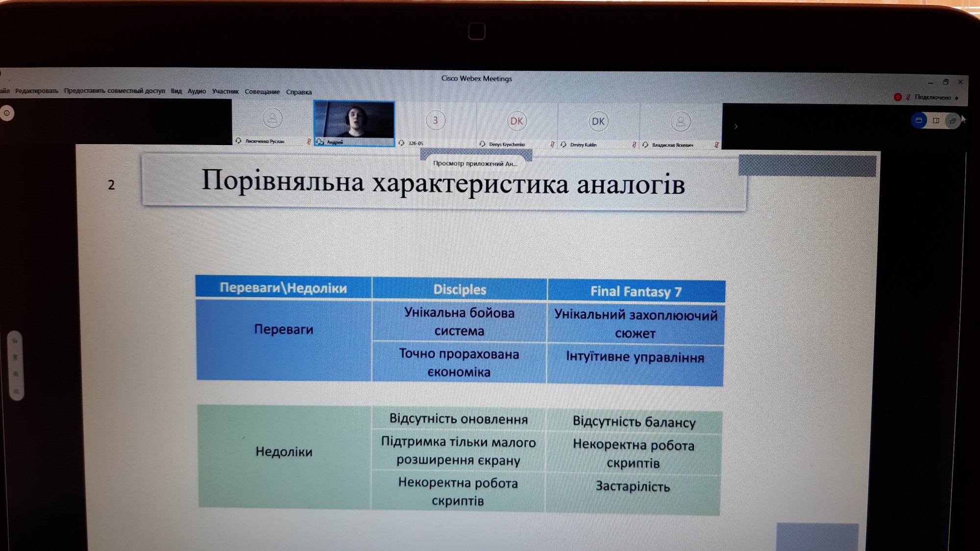Switch to the floating panel layout icon
The width and height of the screenshot is (980, 551).
point(953,121)
